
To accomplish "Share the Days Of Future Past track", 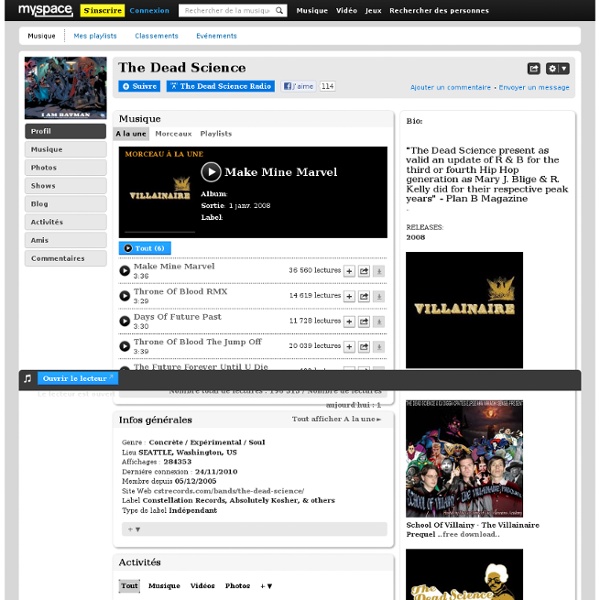I will 364,321.
